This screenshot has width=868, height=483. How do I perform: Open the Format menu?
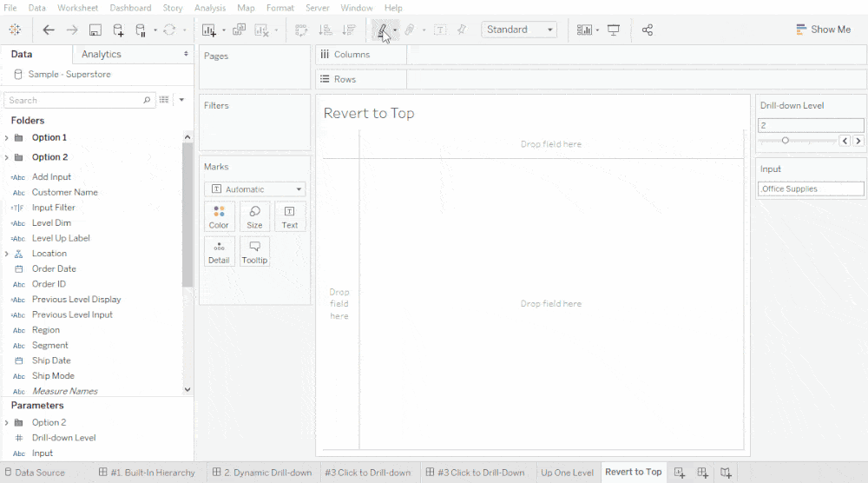(x=280, y=8)
